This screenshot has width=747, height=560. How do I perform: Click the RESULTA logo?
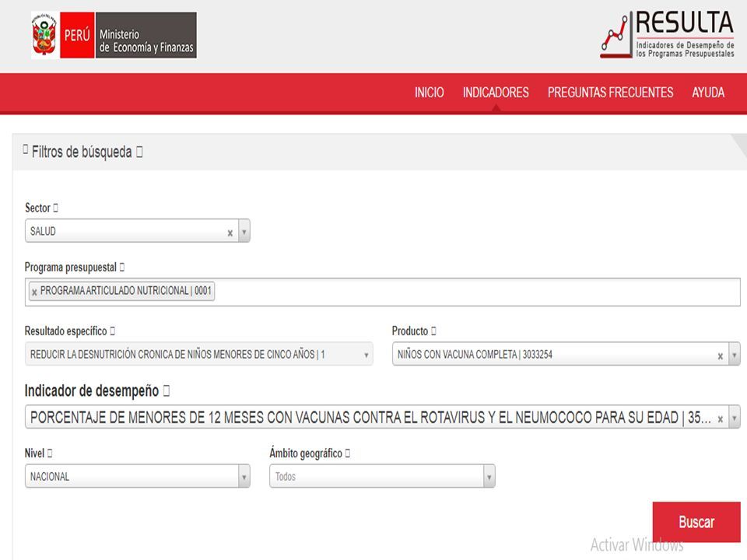667,35
